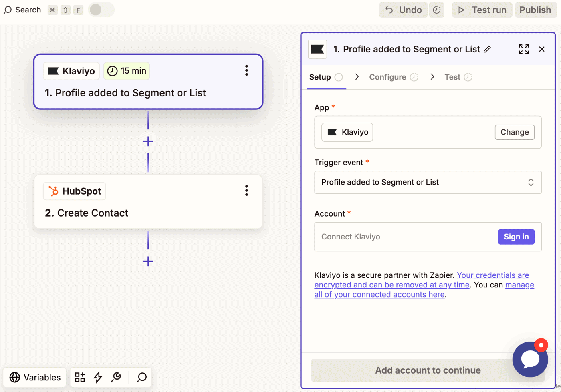Start a Test run
Screen dimensions: 561x392
point(482,10)
